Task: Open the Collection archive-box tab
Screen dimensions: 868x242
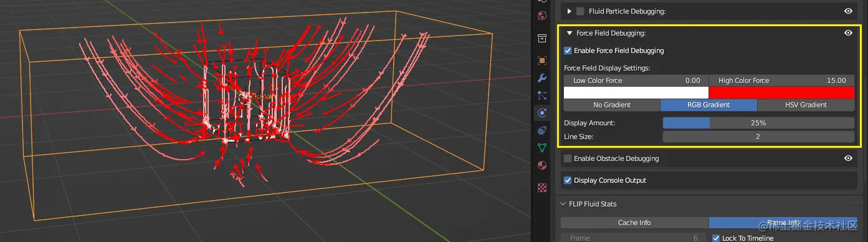Action: click(541, 39)
